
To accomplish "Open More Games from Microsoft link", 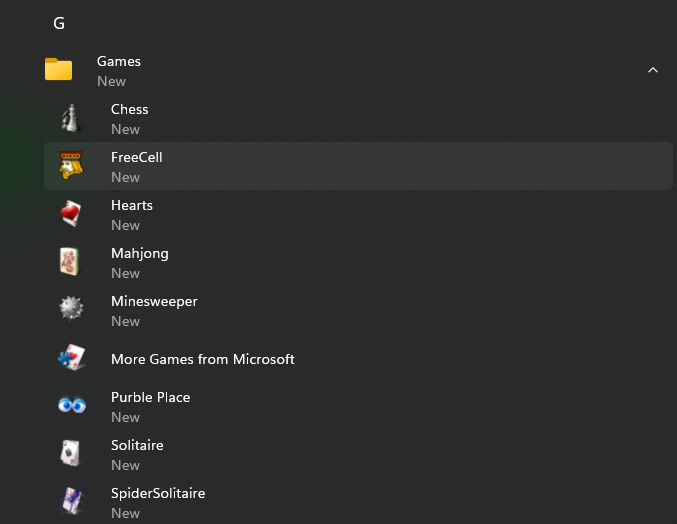I will tap(203, 359).
